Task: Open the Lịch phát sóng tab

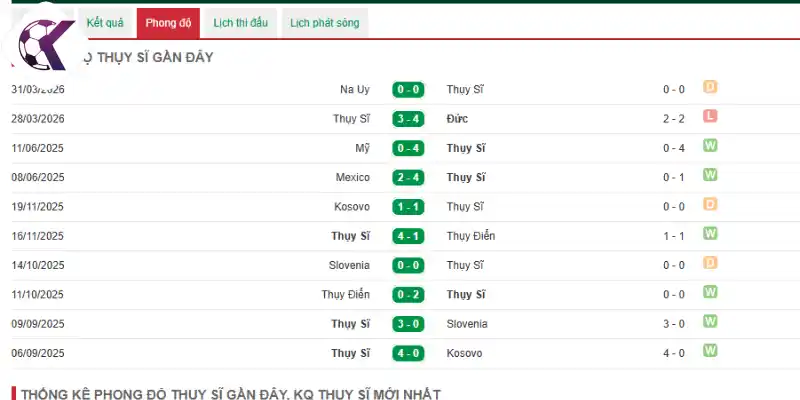Action: point(324,23)
